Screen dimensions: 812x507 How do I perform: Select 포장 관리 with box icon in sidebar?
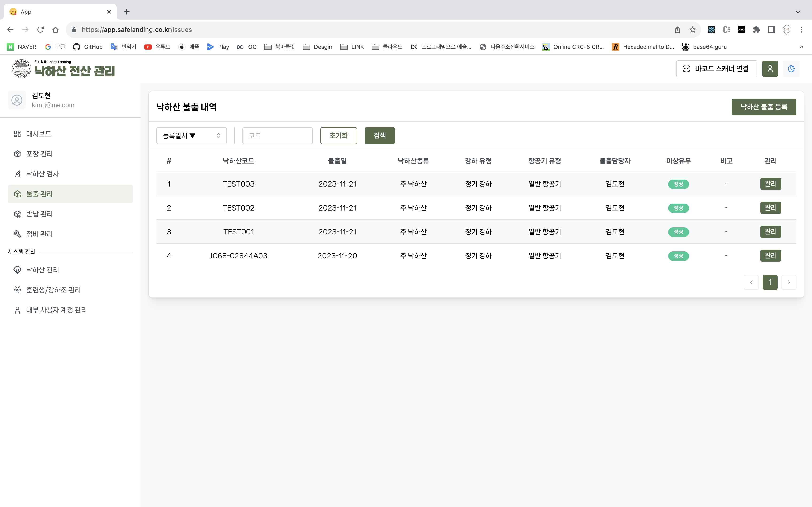pos(39,154)
